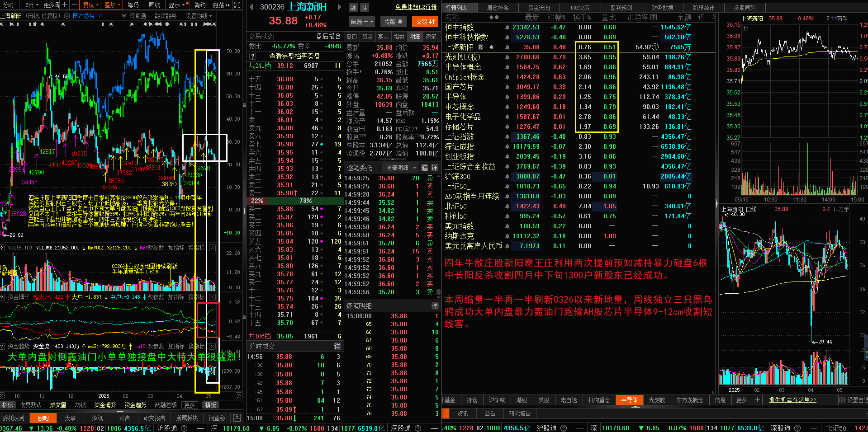Toggle 简约 simple mode
This screenshot has width=868, height=432.
point(200,5)
